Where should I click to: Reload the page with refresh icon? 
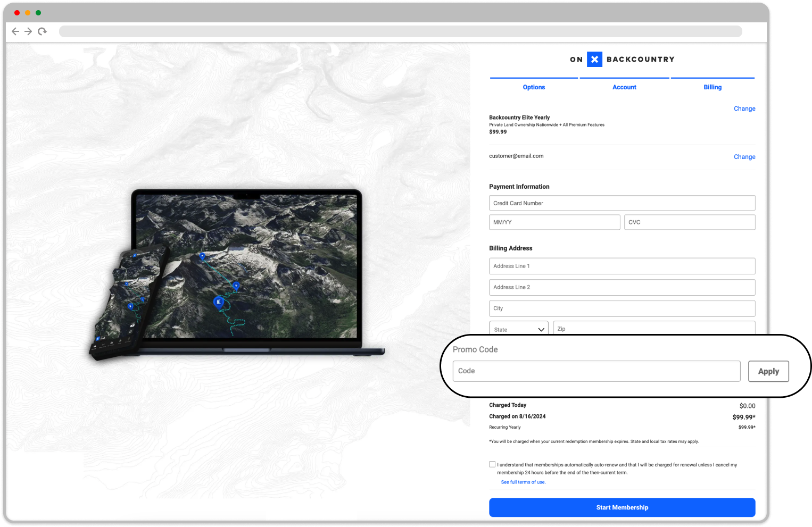[x=43, y=31]
